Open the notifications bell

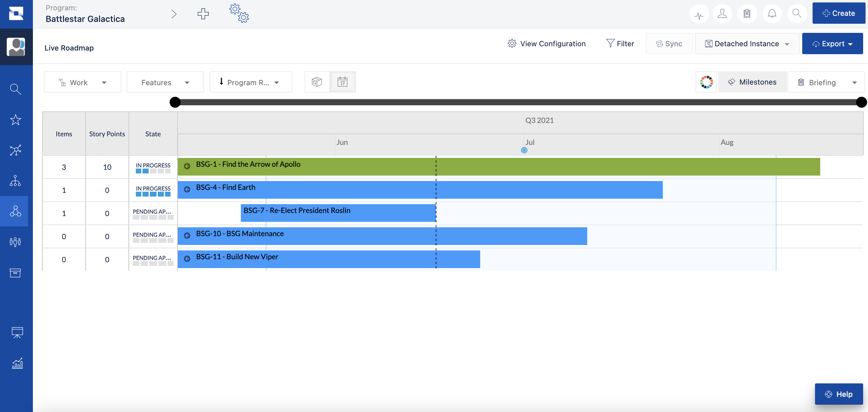point(772,14)
